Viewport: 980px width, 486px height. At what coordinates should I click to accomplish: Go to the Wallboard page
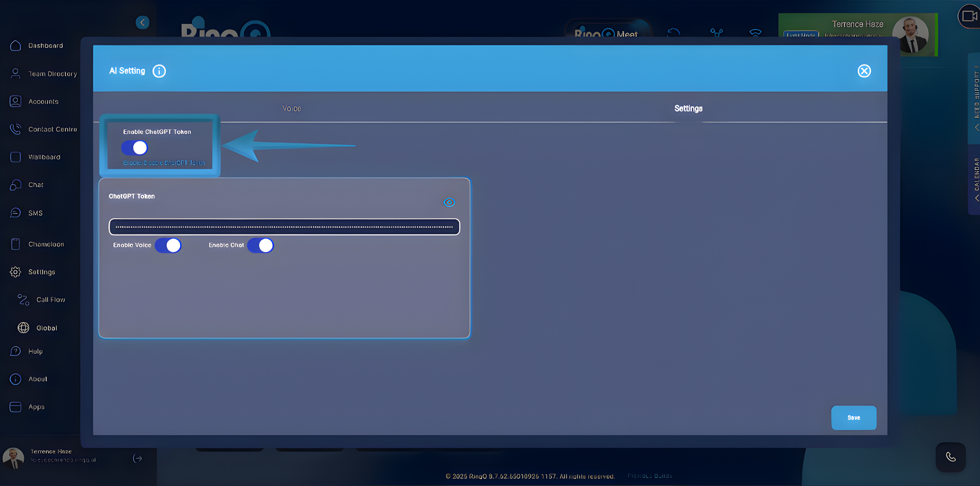point(44,157)
